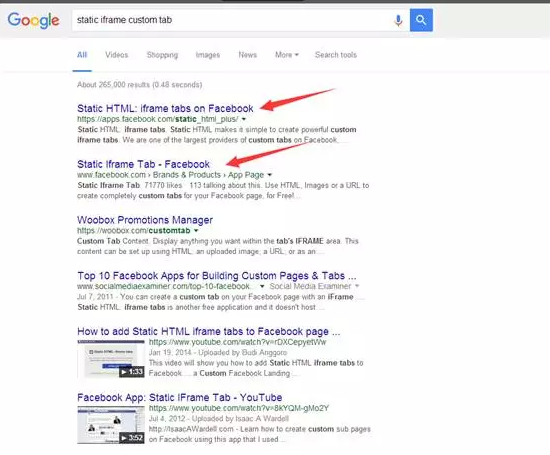
Task: Play the 3:52 video thumbnail
Action: tap(111, 425)
